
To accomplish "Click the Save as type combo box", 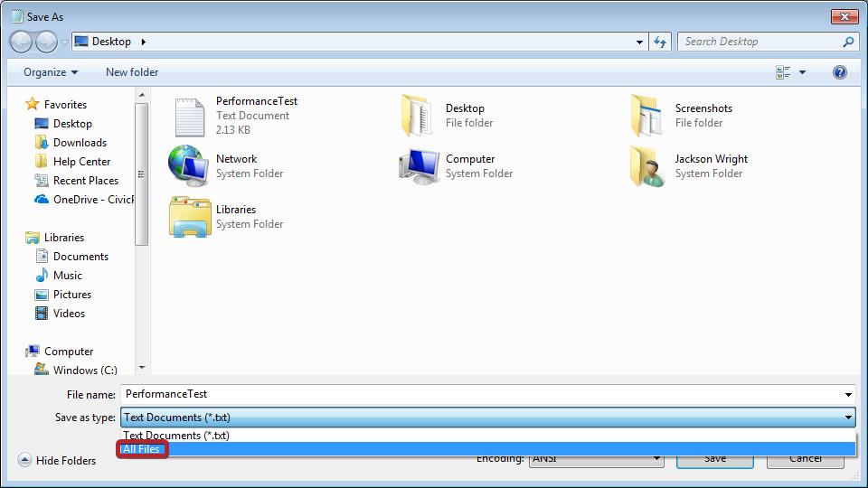I will pos(487,418).
